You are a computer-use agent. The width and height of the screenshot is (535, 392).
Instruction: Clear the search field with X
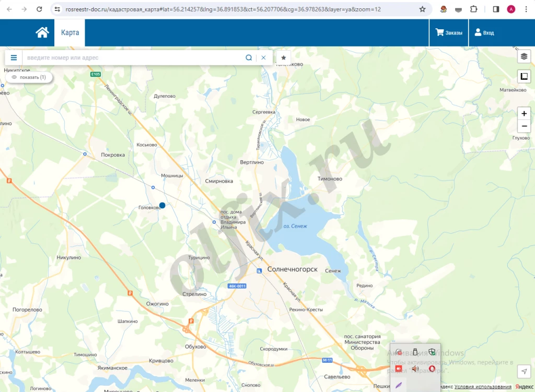263,57
